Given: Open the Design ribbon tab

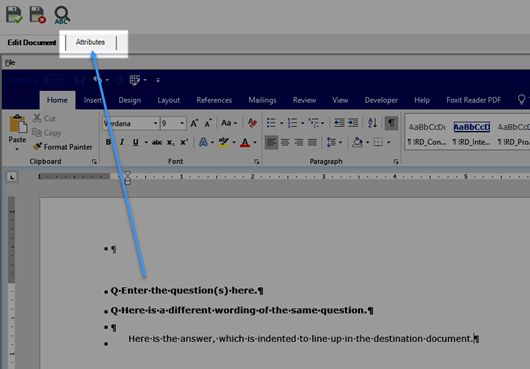Looking at the screenshot, I should pos(129,100).
